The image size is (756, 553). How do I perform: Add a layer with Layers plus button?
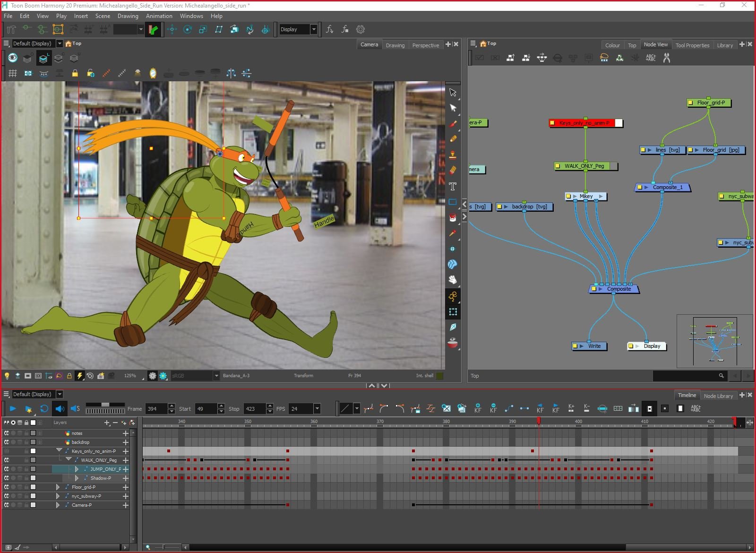[x=107, y=423]
